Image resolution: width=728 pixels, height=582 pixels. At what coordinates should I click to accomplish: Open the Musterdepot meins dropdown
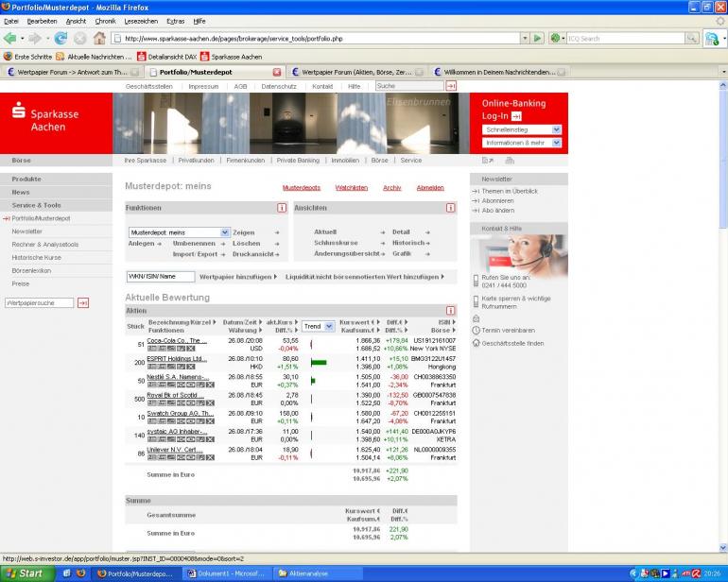point(180,232)
